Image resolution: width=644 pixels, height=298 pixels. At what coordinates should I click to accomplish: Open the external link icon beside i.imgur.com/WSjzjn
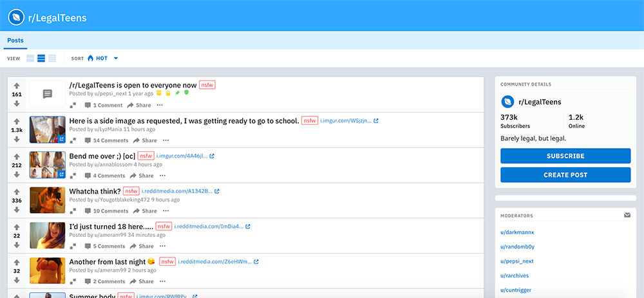coord(376,120)
